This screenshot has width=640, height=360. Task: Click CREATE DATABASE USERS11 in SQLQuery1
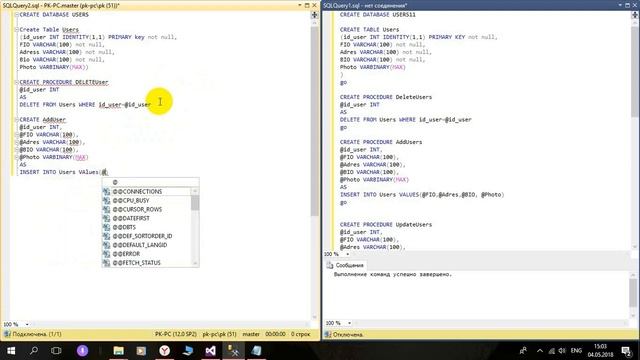[378, 15]
